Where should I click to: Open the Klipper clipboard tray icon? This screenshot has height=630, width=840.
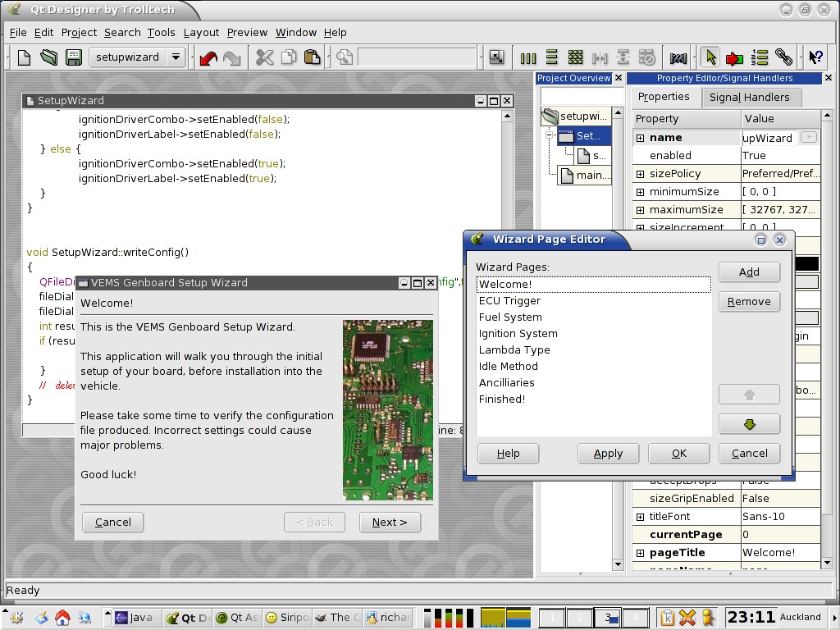[x=667, y=618]
